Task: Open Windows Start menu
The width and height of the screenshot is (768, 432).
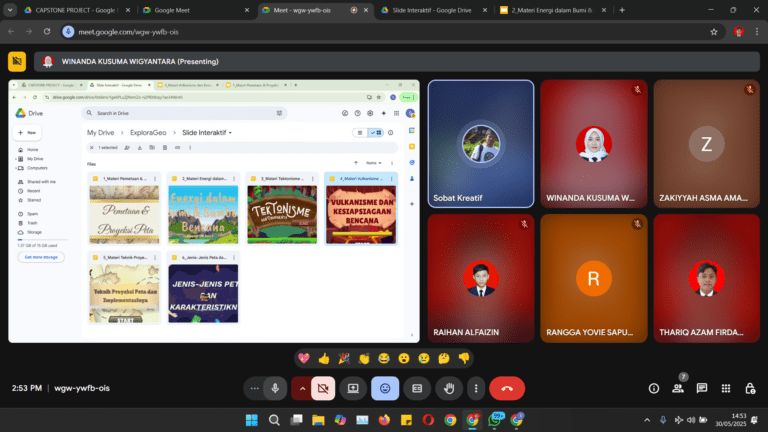Action: click(x=251, y=419)
